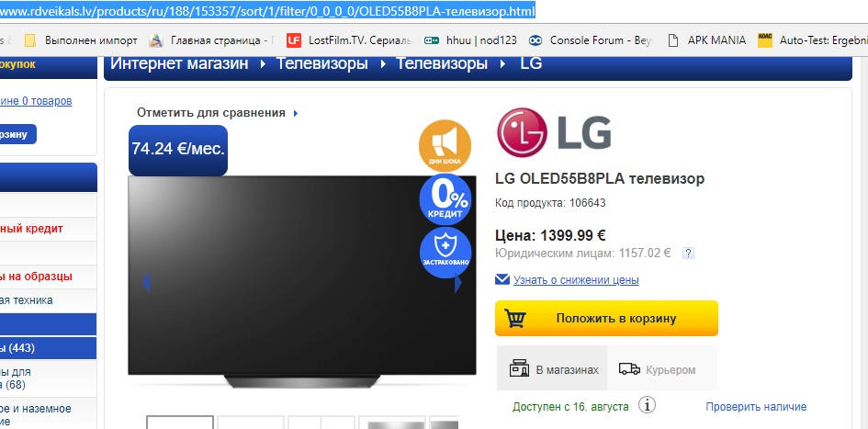The height and width of the screenshot is (429, 868).
Task: Show the previous product image
Action: tap(146, 283)
